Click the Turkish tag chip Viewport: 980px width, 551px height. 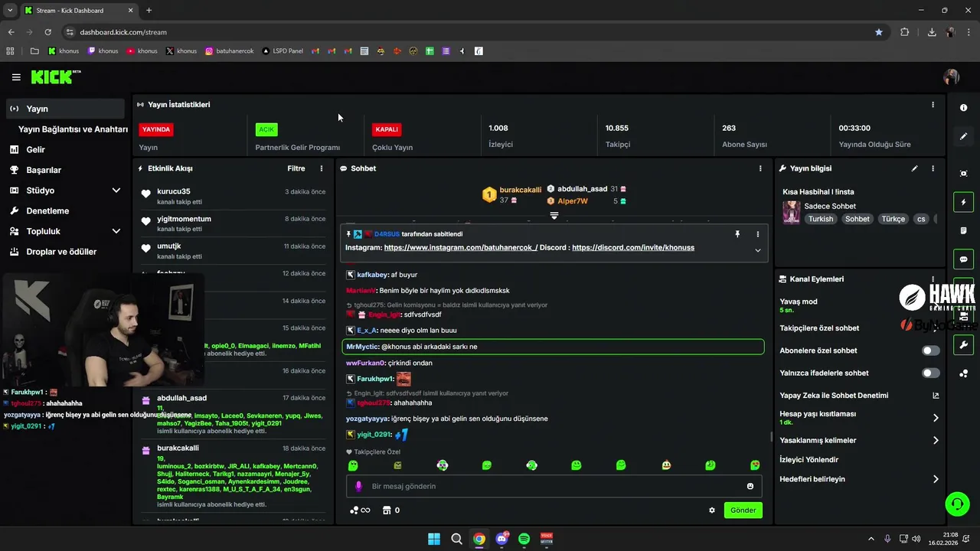821,219
